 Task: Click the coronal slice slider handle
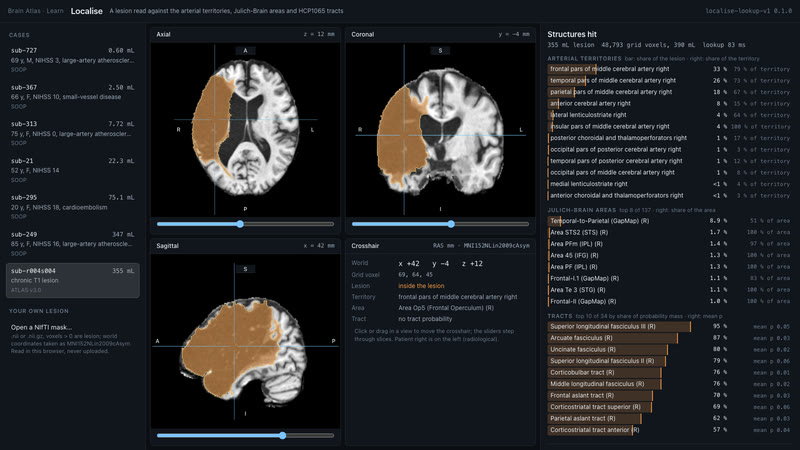coord(451,224)
